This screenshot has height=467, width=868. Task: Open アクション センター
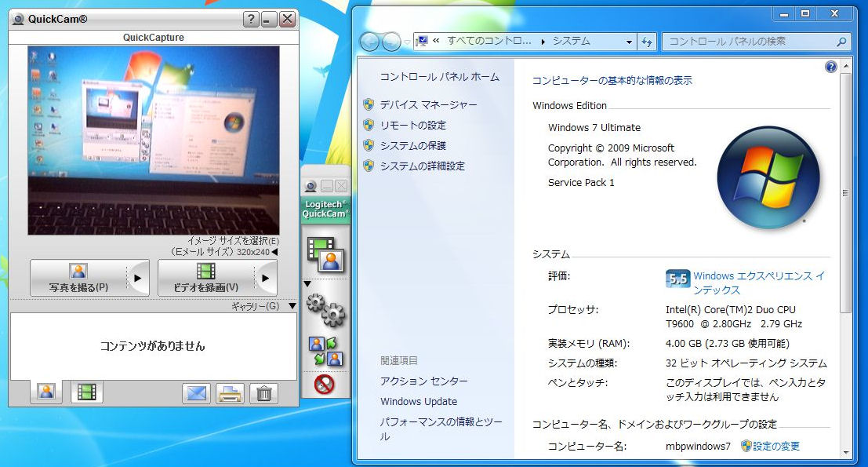(424, 381)
